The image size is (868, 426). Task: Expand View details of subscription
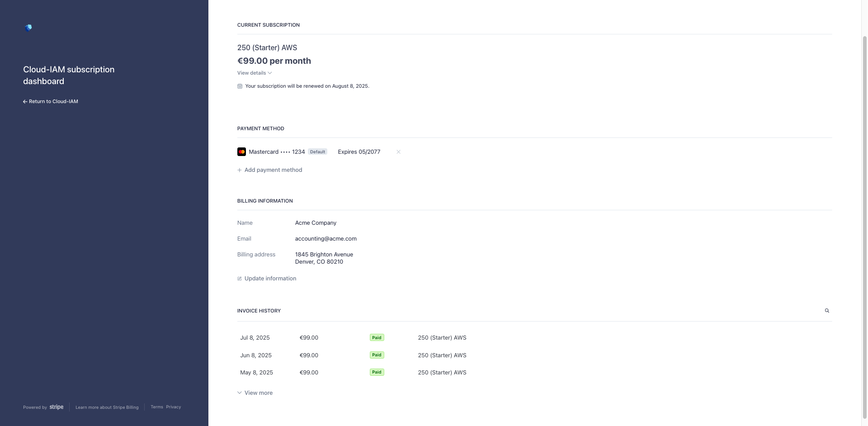click(255, 73)
